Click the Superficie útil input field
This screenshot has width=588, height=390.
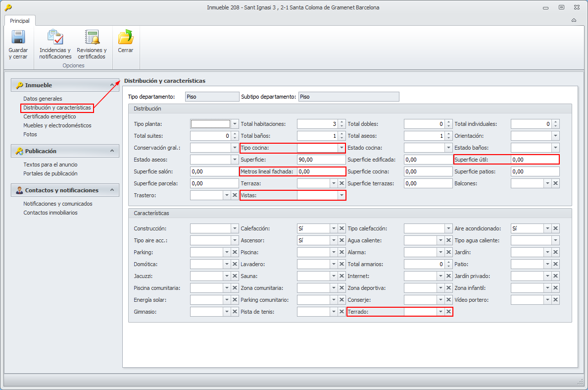pyautogui.click(x=535, y=160)
